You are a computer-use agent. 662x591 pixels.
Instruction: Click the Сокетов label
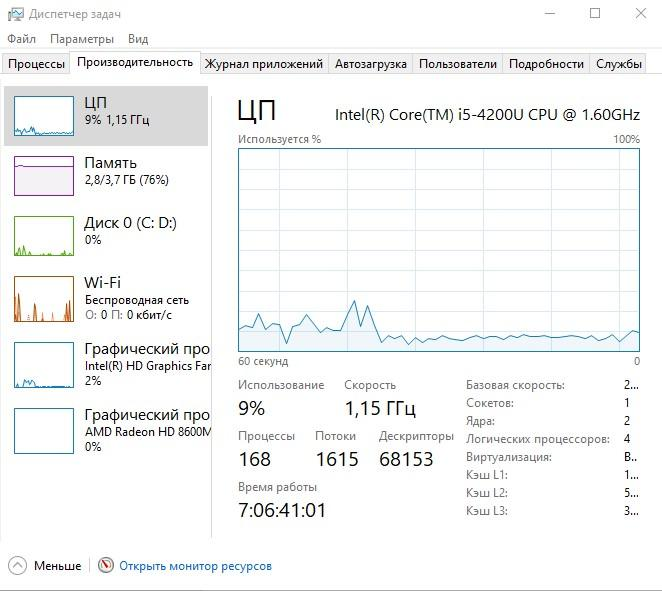coord(490,403)
